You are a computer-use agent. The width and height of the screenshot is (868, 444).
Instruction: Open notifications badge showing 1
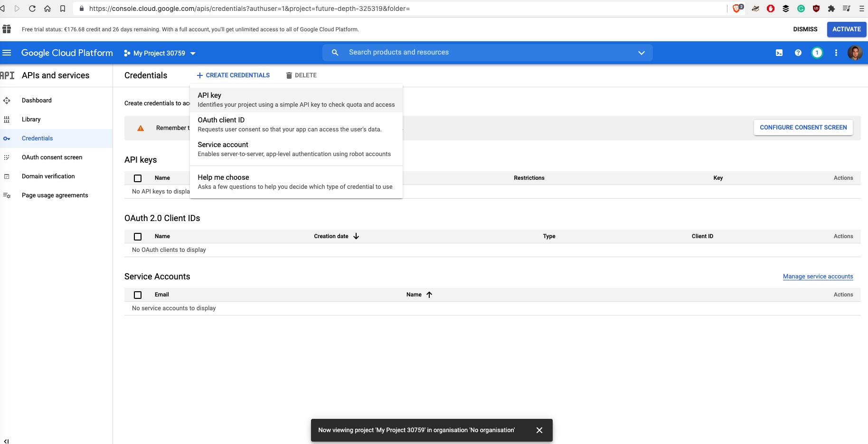(x=817, y=53)
